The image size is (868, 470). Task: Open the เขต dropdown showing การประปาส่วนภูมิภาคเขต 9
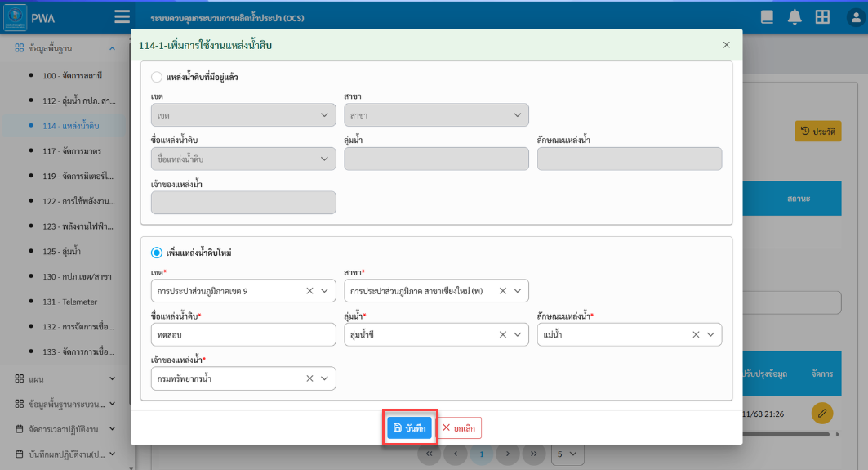[324, 291]
